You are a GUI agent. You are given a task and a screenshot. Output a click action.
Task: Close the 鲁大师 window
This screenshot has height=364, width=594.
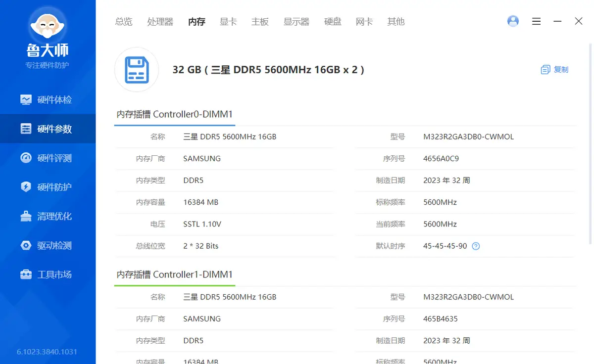pyautogui.click(x=579, y=21)
